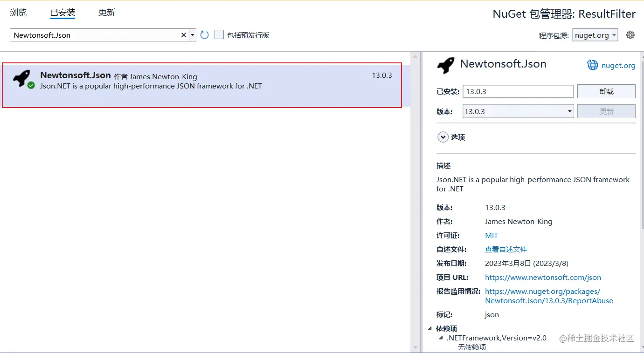Click the 发布日期 value 2023年3月8日
Screen dimensions: 644x353
[x=526, y=263]
